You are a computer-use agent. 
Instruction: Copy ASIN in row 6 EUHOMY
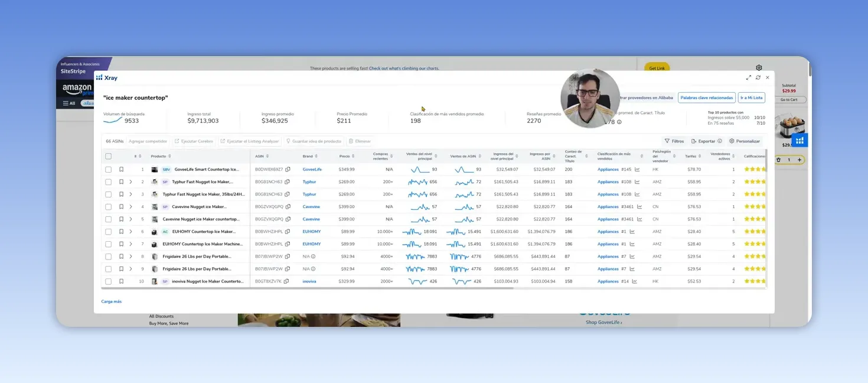coord(287,232)
